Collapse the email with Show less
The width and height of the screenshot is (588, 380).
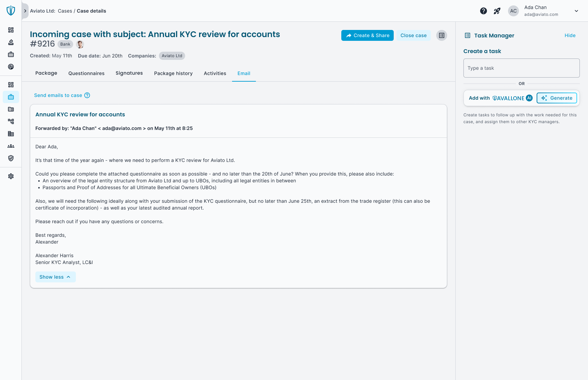click(x=55, y=277)
